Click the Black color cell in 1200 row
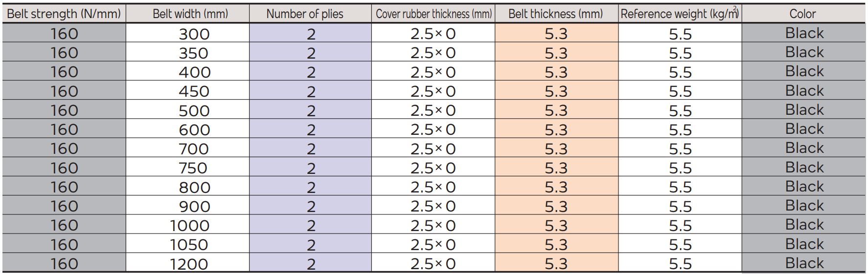The height and width of the screenshot is (276, 868). click(x=803, y=263)
